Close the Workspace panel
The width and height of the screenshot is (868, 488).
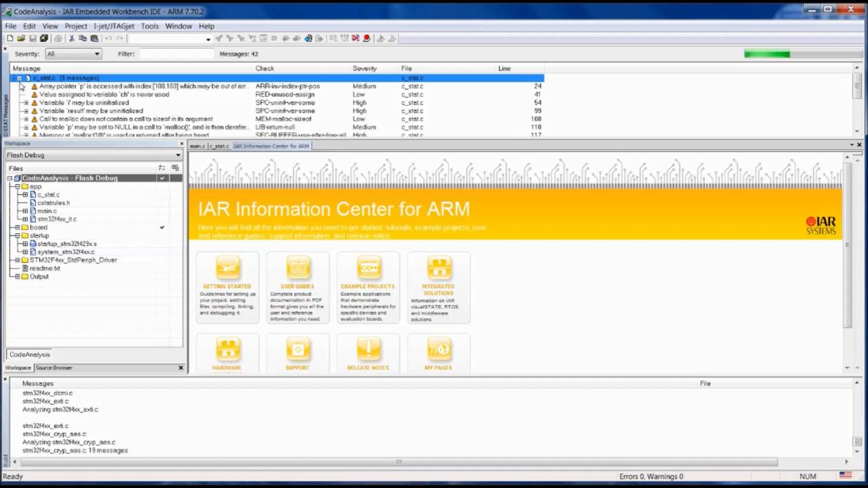[181, 144]
